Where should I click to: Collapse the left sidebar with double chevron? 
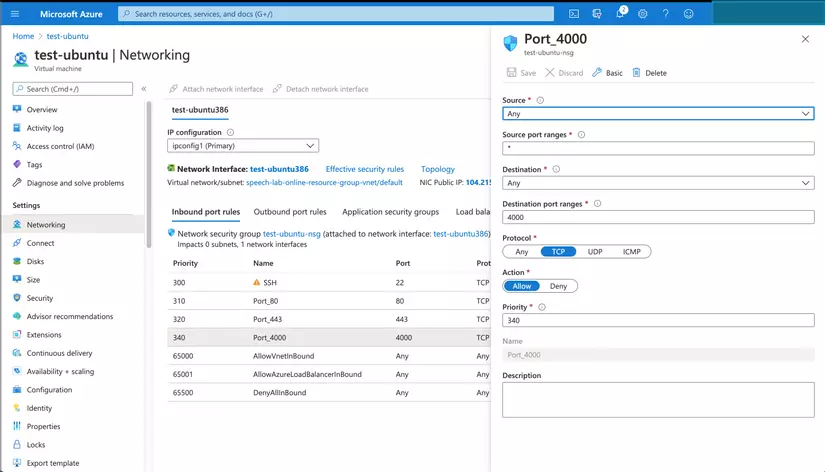[144, 89]
